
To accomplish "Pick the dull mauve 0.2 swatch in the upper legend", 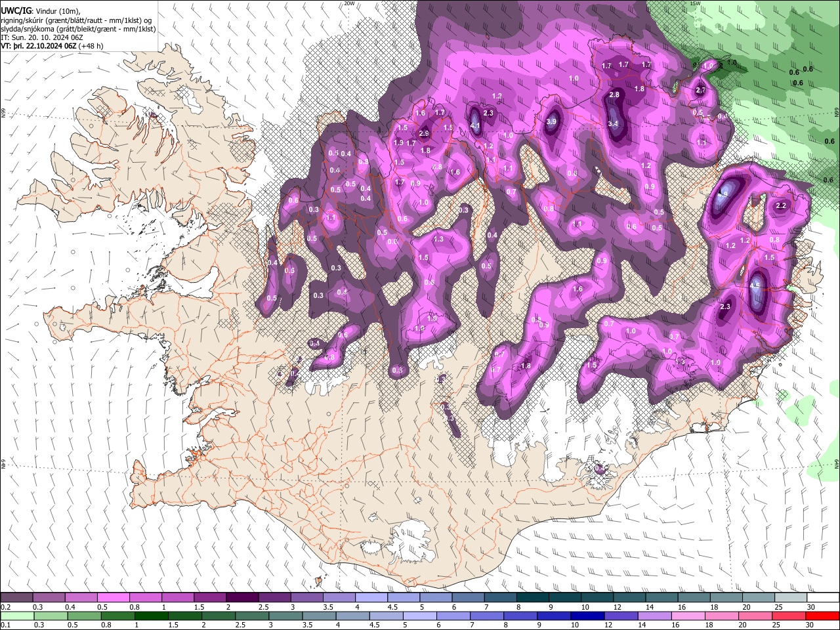I will pos(16,598).
